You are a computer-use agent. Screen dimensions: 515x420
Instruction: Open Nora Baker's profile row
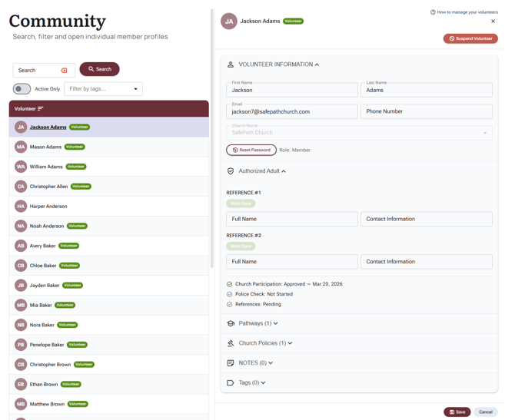point(108,325)
